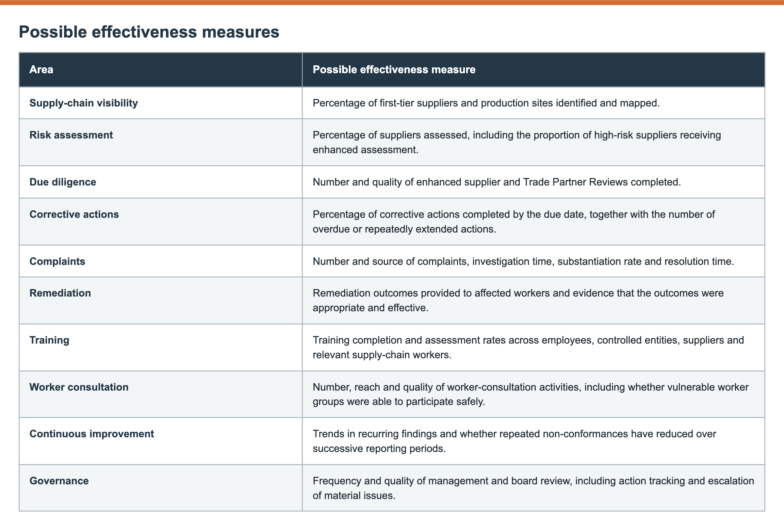Viewport: 784px width, 532px height.
Task: Select the 'Area' column header
Action: (x=41, y=70)
